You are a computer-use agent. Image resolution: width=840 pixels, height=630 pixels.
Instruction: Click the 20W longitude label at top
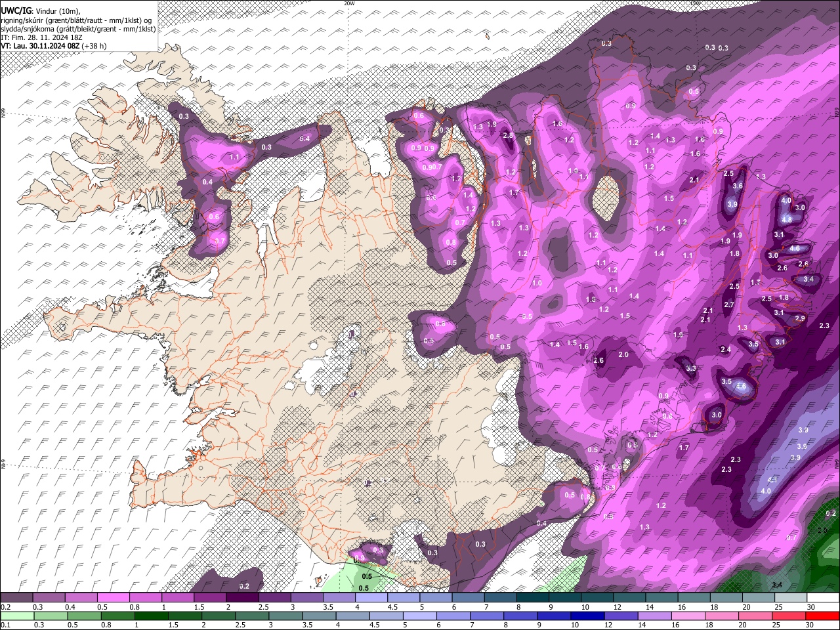click(349, 3)
